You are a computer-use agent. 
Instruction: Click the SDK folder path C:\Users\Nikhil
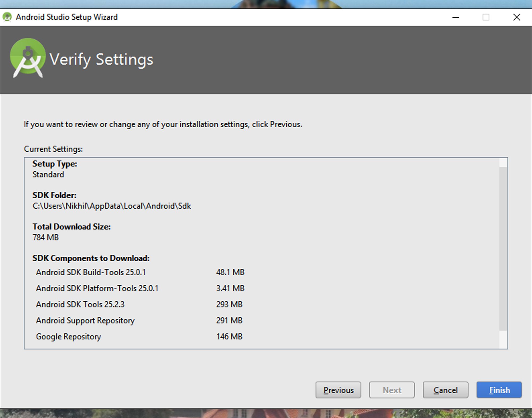click(112, 206)
